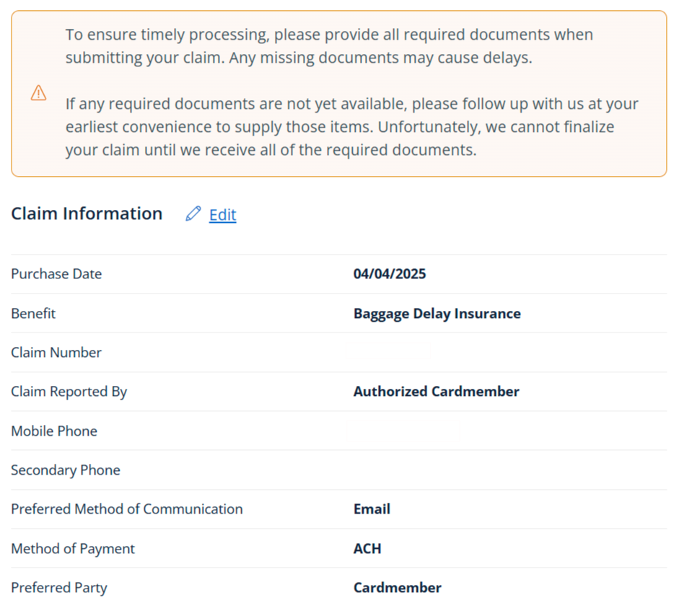The image size is (679, 616).
Task: Select the Baggage Delay Insurance benefit value
Action: pyautogui.click(x=437, y=314)
